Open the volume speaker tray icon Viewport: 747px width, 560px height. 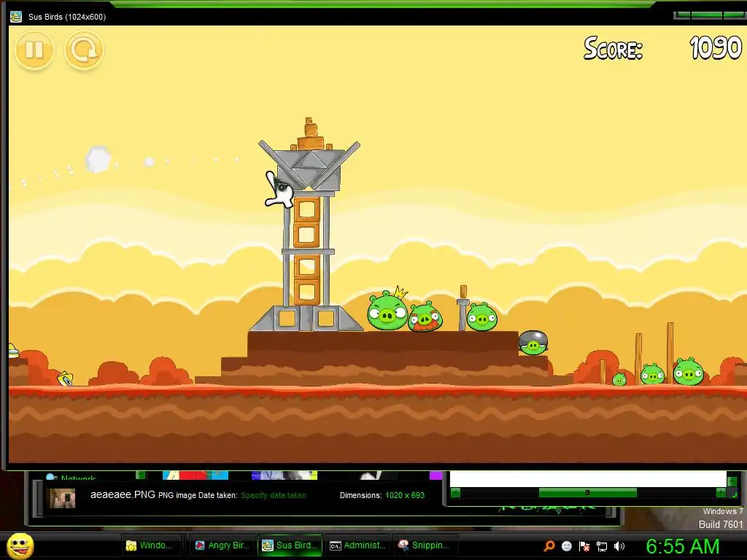tap(619, 546)
